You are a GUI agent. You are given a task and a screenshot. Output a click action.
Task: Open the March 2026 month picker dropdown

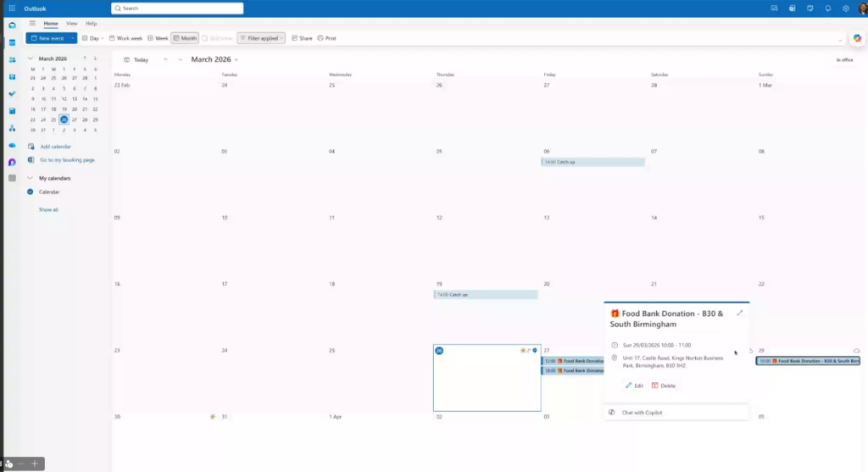coord(236,60)
